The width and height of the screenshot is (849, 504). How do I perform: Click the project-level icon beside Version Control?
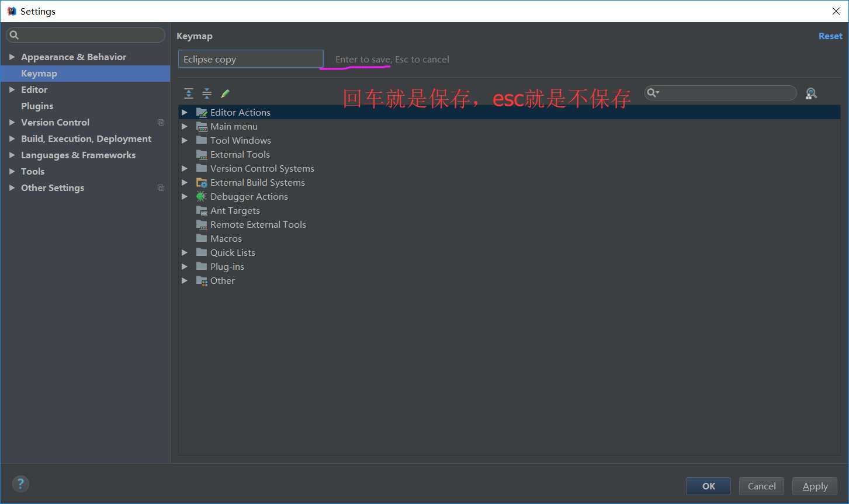(x=161, y=122)
